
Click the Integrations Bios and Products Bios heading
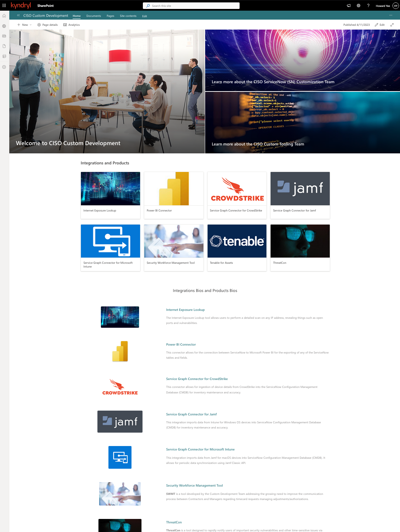tap(205, 291)
